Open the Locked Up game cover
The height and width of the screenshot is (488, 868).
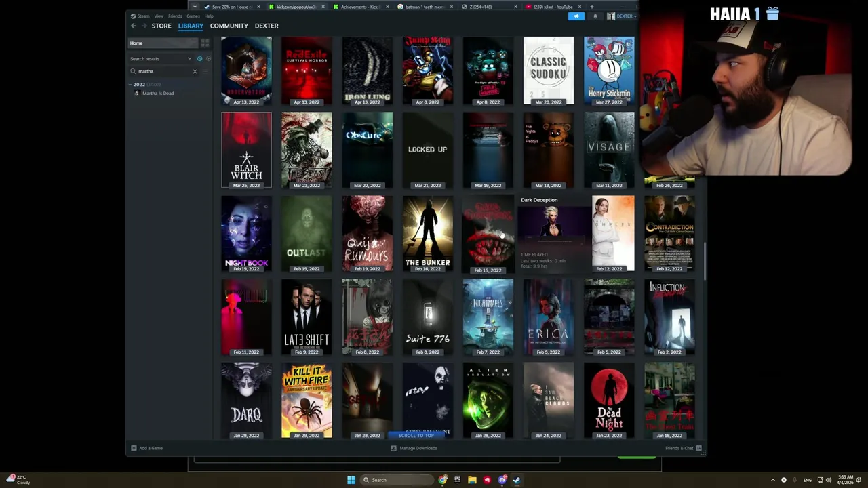427,150
